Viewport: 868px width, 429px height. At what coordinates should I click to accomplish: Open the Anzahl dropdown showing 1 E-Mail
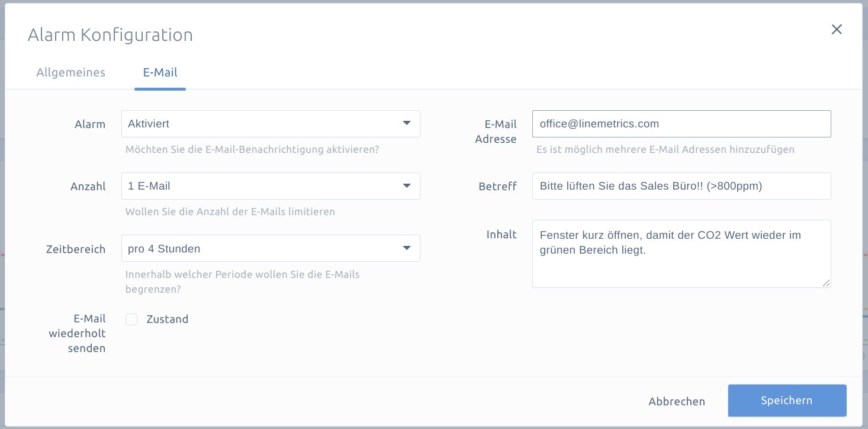click(271, 186)
